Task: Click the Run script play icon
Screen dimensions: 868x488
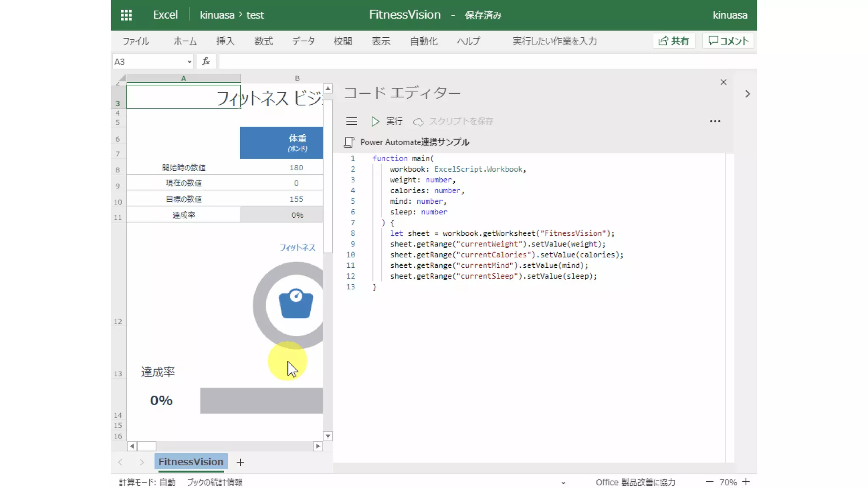Action: click(375, 122)
